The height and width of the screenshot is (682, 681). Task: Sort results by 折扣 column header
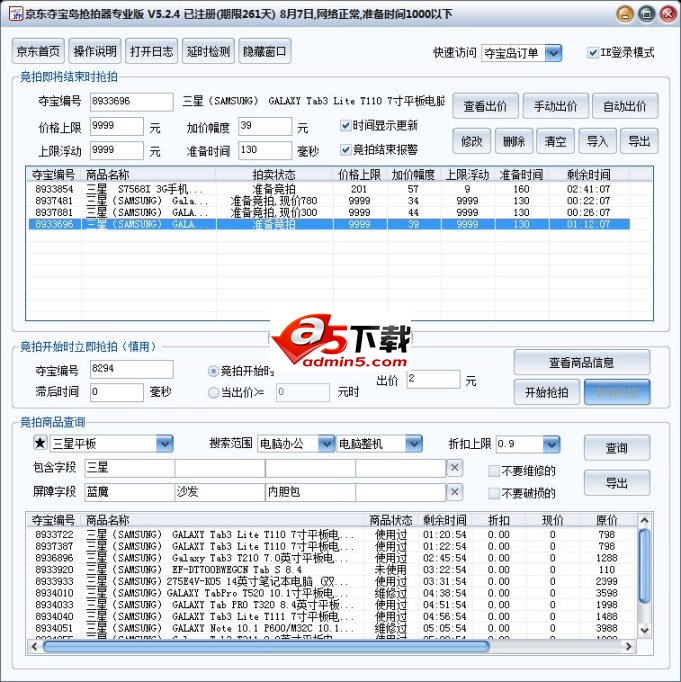[x=499, y=520]
